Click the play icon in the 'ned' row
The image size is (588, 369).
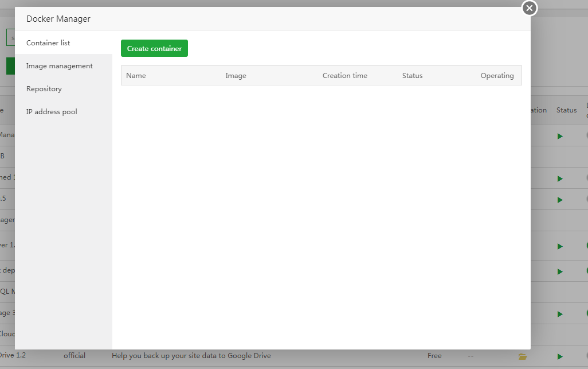(x=560, y=178)
